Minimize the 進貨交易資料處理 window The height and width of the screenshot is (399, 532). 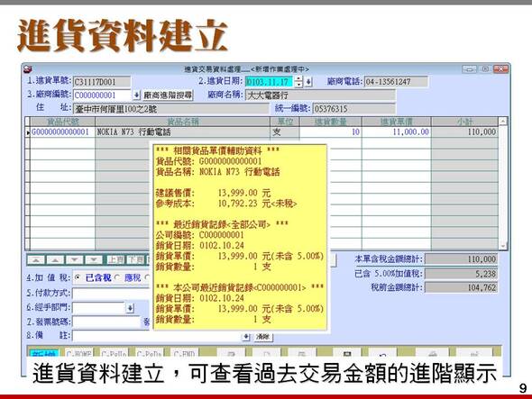pyautogui.click(x=469, y=69)
